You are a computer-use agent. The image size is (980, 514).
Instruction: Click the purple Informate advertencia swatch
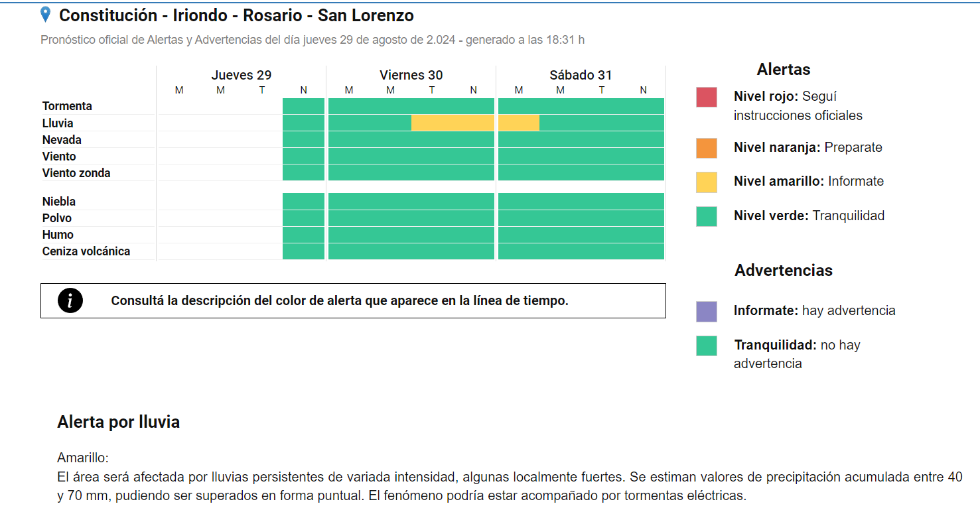[707, 311]
